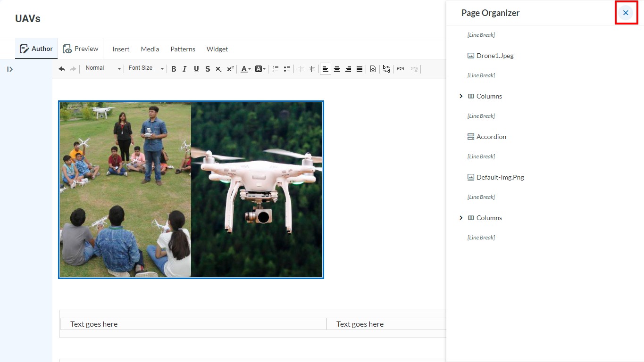The width and height of the screenshot is (644, 362).
Task: Toggle subscript formatting
Action: tap(219, 69)
